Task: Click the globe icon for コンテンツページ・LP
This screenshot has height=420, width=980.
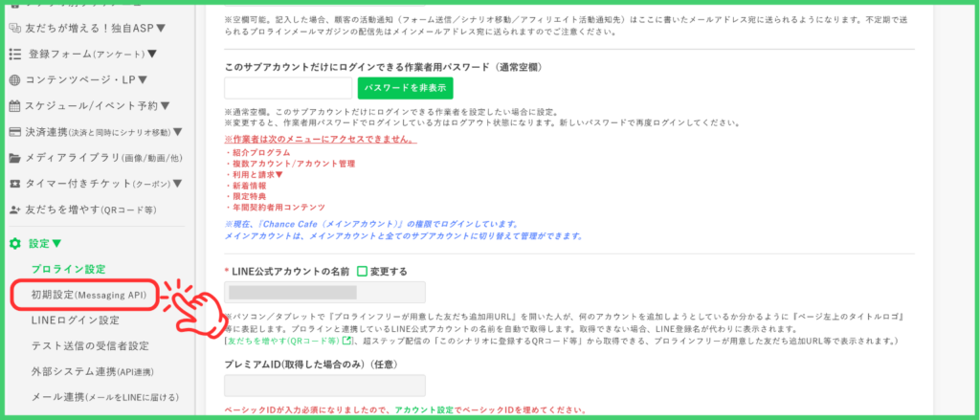Action: coord(15,80)
